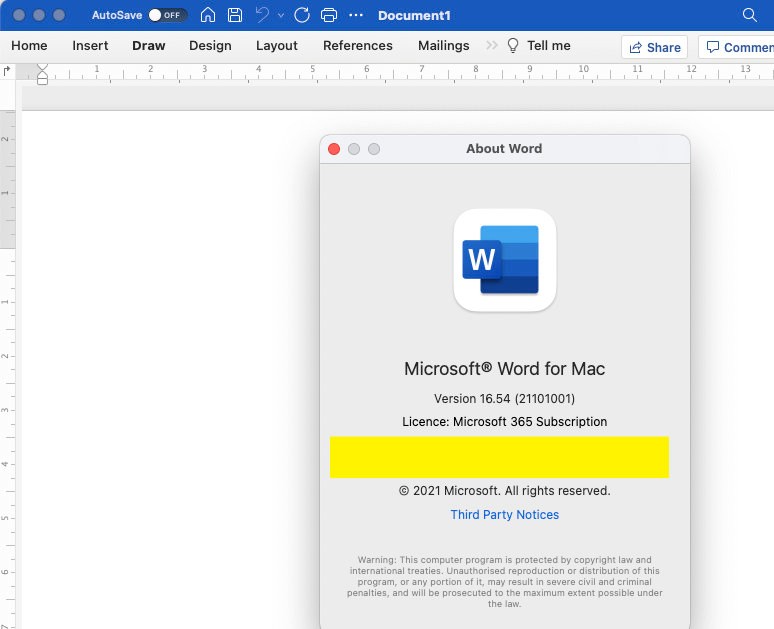Click the copyright warning paragraph
Viewport: 774px width, 629px height.
point(504,582)
